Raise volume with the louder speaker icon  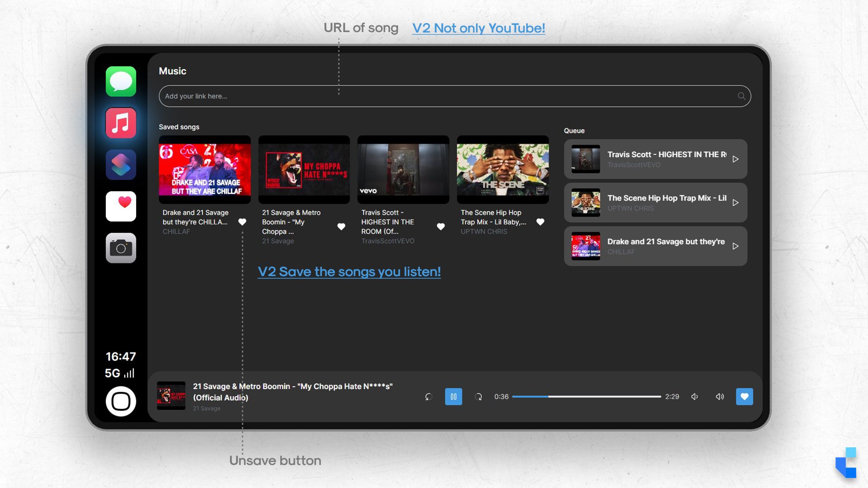coord(720,397)
